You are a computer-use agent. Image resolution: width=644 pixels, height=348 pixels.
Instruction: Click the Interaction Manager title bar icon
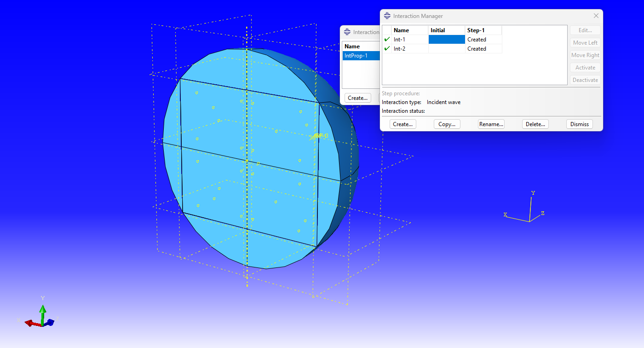[387, 16]
